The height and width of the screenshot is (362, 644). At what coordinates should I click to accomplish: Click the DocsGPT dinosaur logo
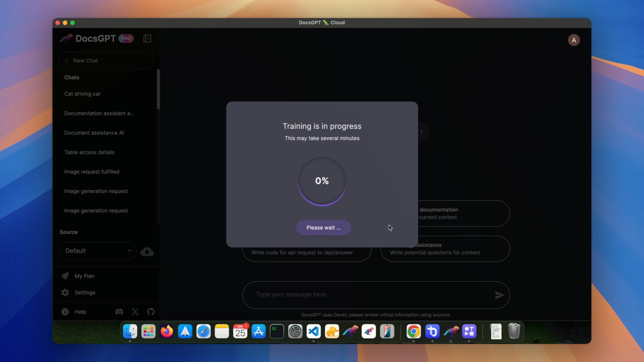point(66,39)
